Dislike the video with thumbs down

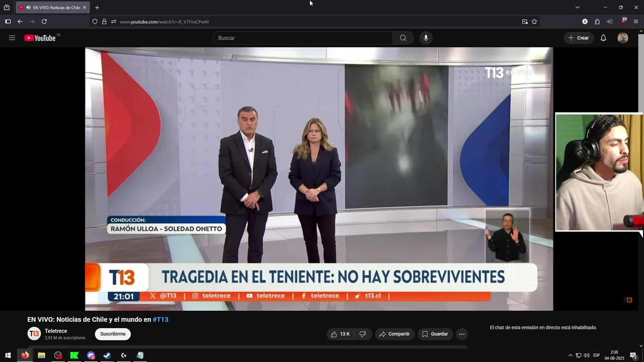coord(363,334)
